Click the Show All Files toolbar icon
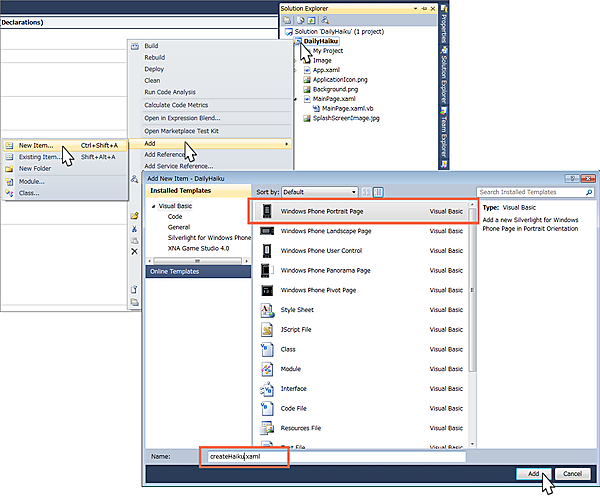The height and width of the screenshot is (498, 600). pyautogui.click(x=299, y=19)
